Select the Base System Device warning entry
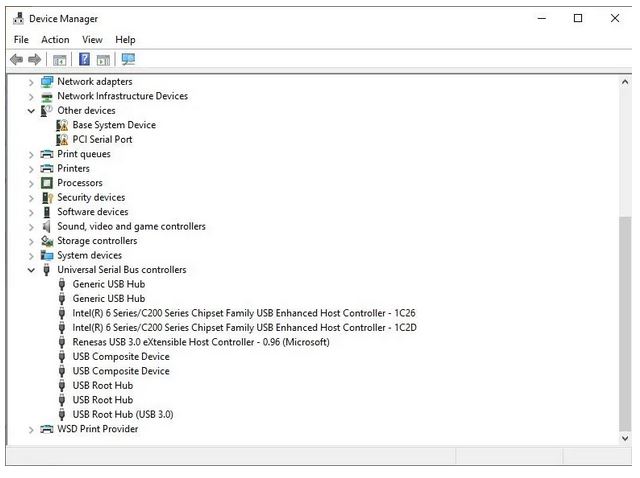 pyautogui.click(x=114, y=125)
